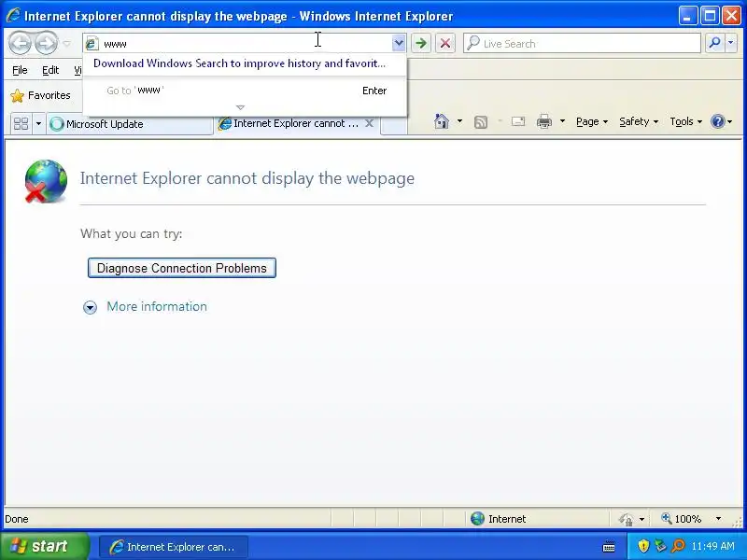Viewport: 747px width, 560px height.
Task: Click the protected mode lock icon
Action: click(x=627, y=519)
